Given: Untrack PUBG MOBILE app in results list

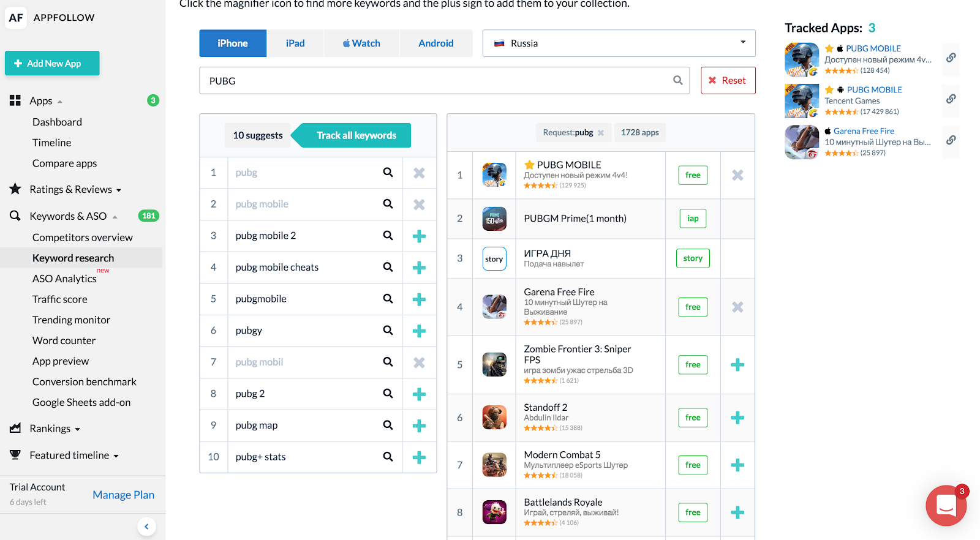Looking at the screenshot, I should [x=737, y=175].
